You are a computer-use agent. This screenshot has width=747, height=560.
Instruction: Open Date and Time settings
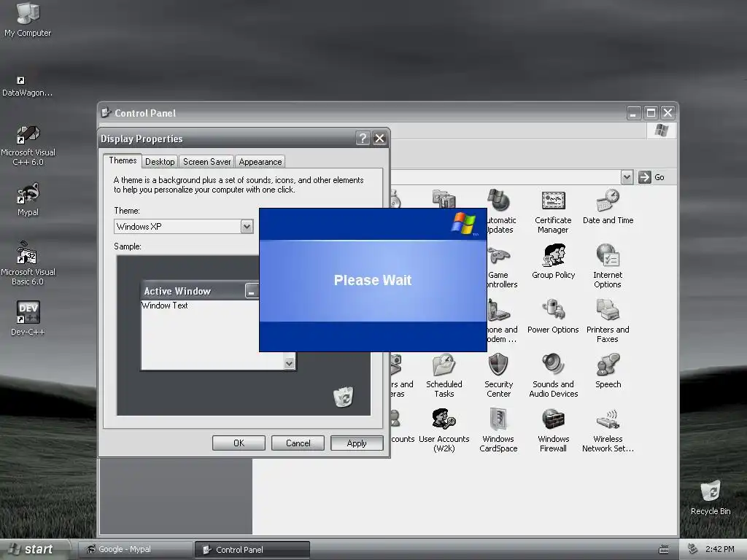point(608,207)
